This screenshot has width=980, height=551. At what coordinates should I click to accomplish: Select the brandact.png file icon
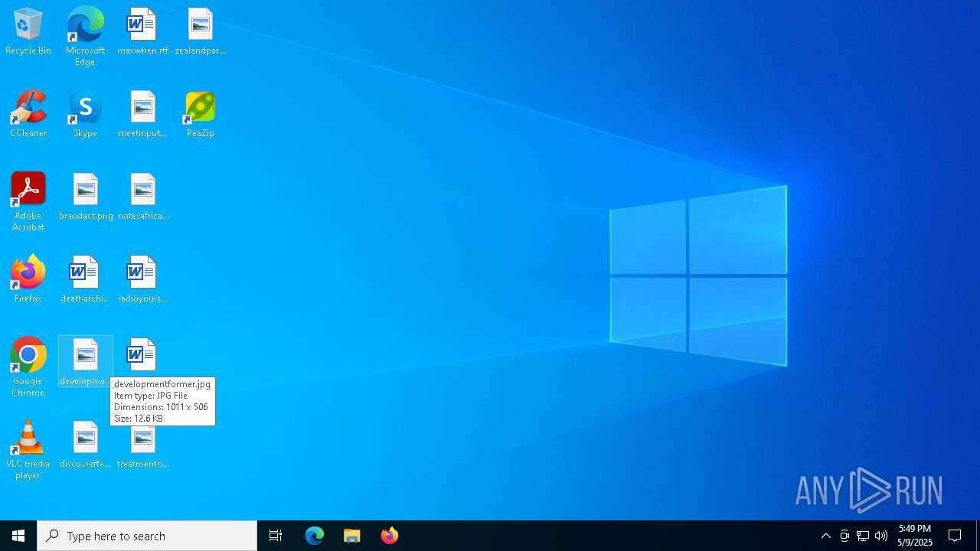click(86, 197)
